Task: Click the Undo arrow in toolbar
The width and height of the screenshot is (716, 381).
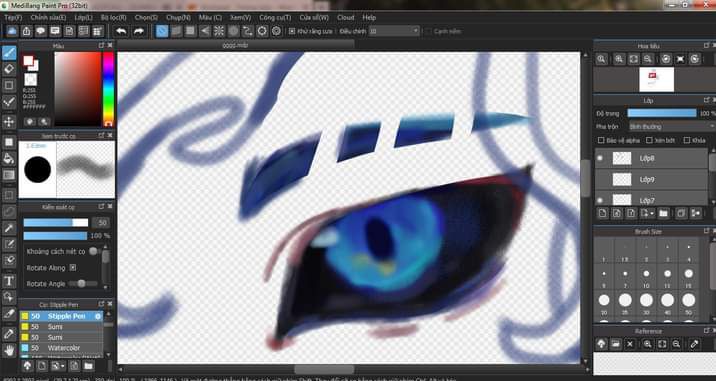Action: coord(121,31)
